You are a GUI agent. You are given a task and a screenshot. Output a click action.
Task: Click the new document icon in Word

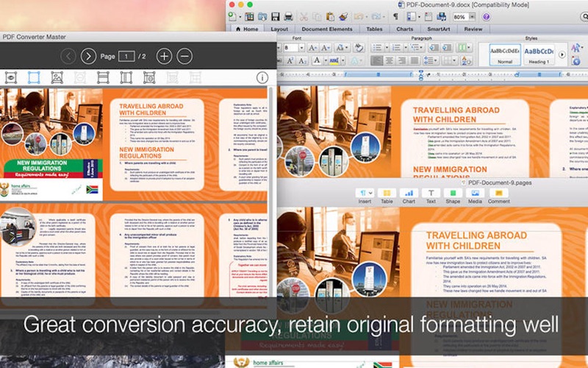pos(233,16)
